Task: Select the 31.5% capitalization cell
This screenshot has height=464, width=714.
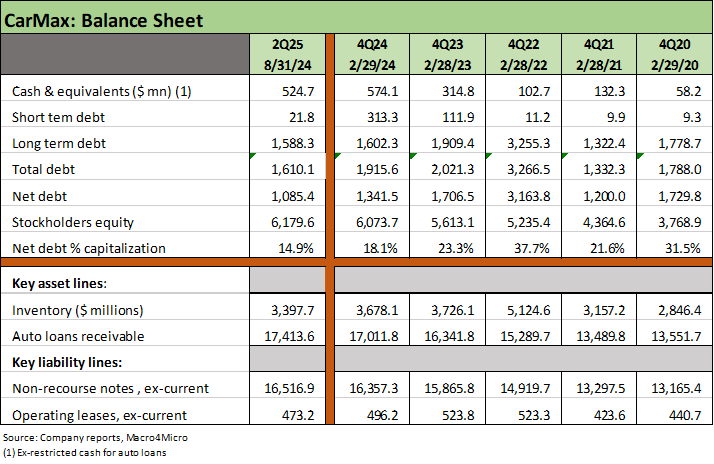Action: (x=683, y=248)
